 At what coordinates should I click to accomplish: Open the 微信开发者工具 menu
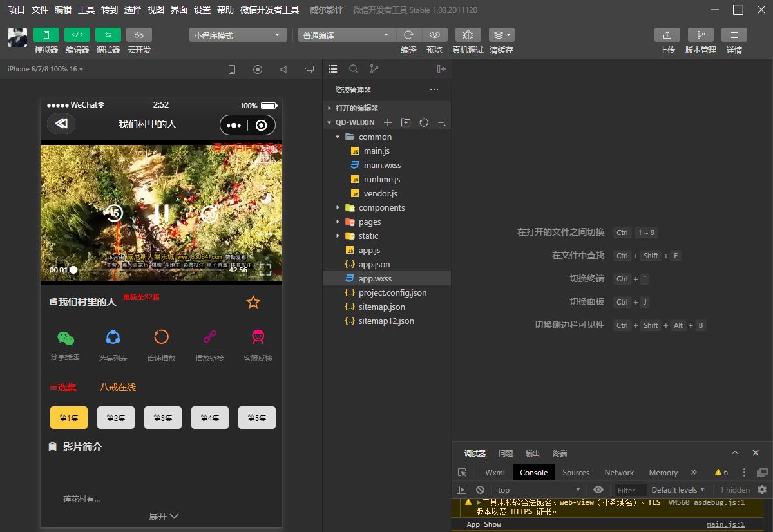[269, 10]
